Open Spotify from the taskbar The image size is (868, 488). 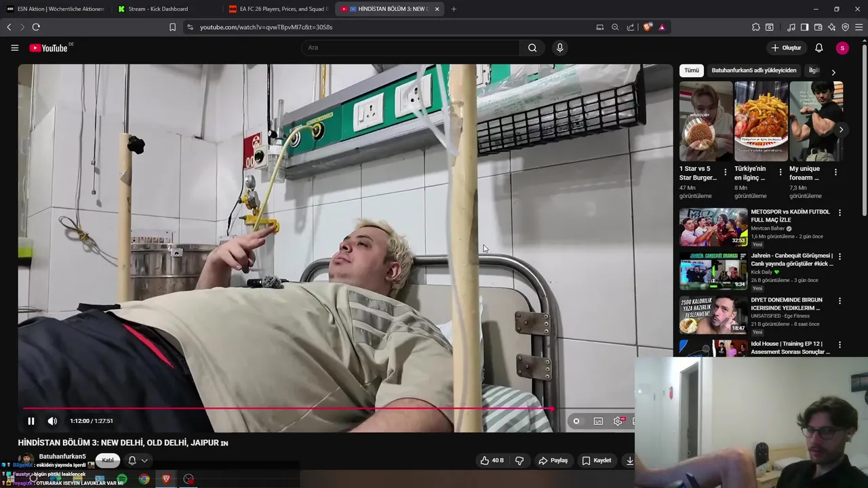[x=122, y=479]
